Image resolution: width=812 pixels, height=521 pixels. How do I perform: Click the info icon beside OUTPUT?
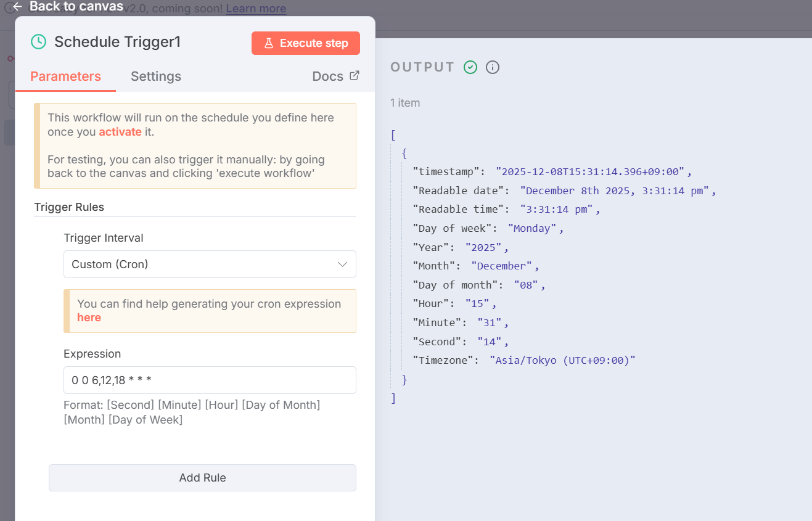pyautogui.click(x=493, y=67)
